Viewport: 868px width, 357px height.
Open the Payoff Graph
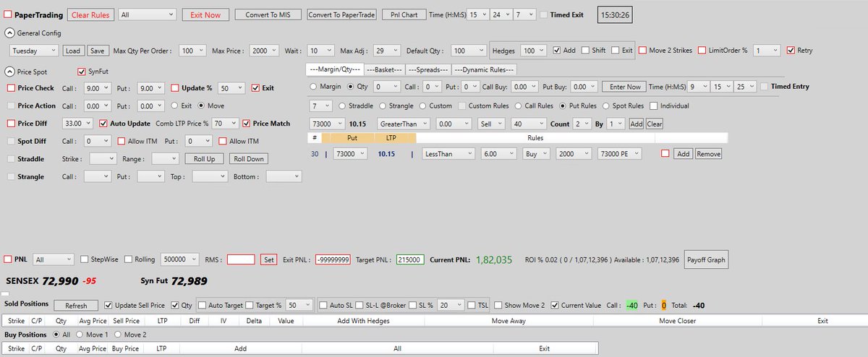pyautogui.click(x=705, y=259)
